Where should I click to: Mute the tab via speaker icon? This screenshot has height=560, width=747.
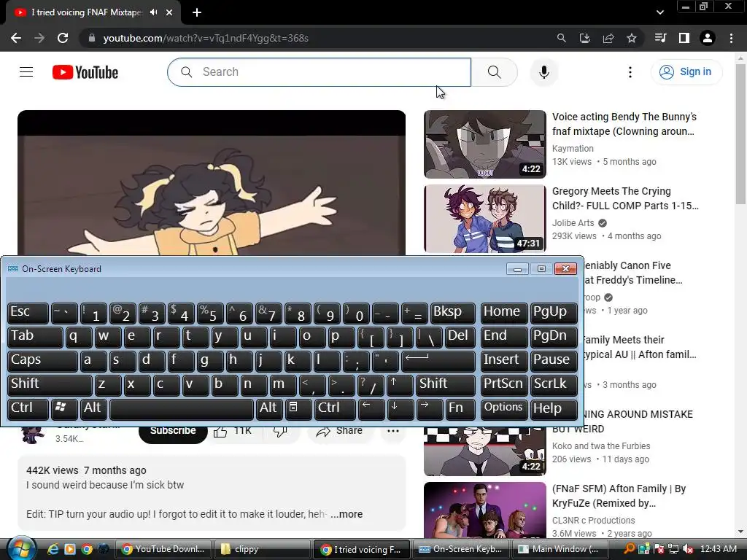click(153, 12)
